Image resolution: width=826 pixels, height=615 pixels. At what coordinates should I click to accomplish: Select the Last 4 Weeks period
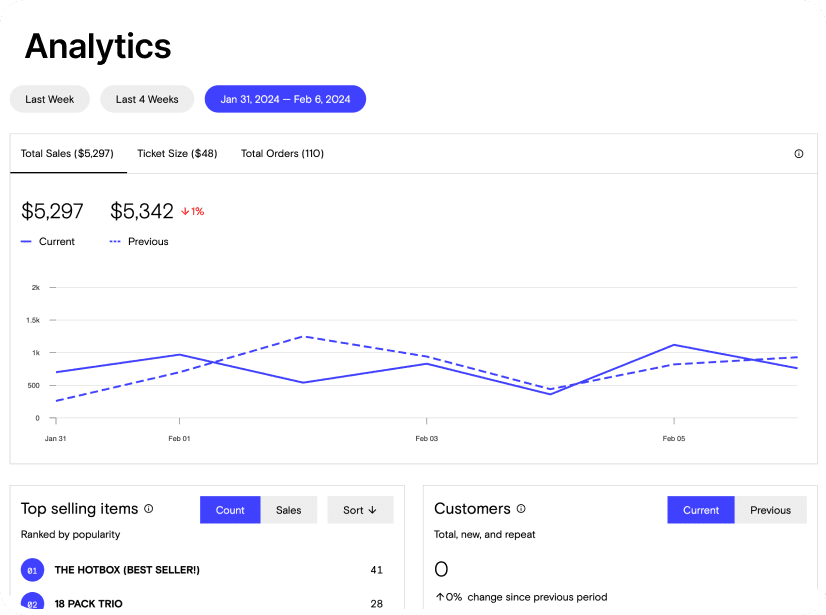pyautogui.click(x=146, y=99)
